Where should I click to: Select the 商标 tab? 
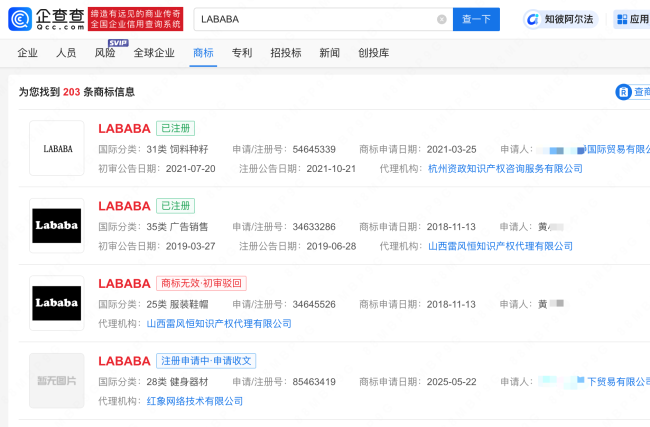[x=203, y=53]
